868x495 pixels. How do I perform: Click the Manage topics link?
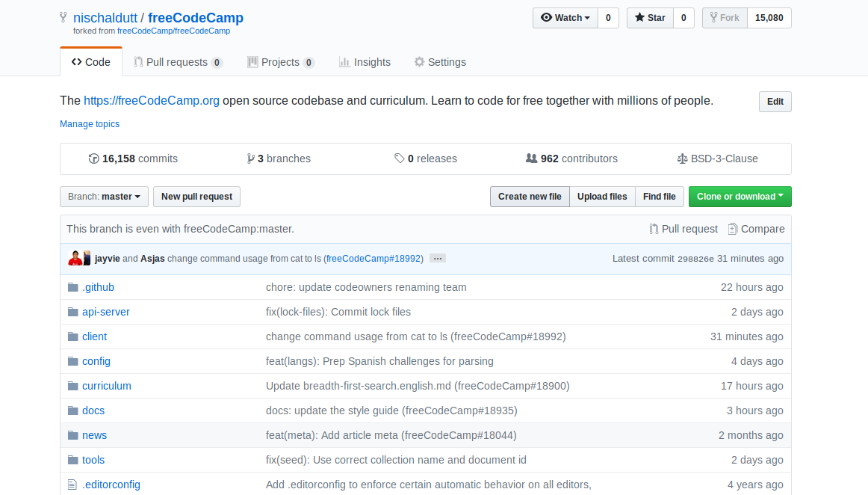coord(89,123)
